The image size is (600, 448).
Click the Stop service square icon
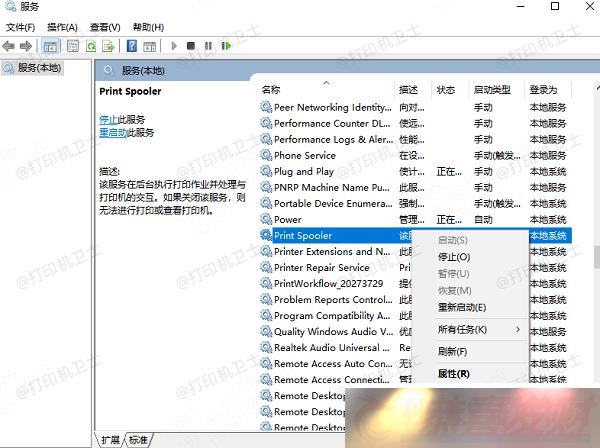click(191, 46)
